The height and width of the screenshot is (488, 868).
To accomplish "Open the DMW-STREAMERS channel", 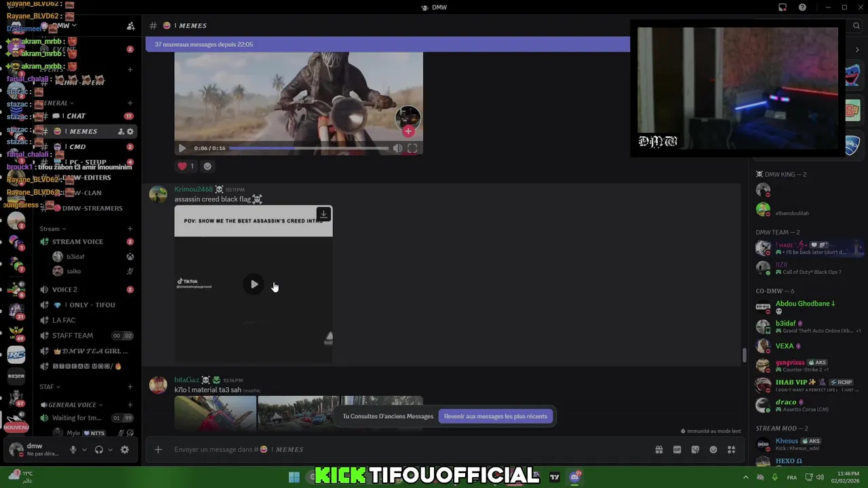I will 87,208.
